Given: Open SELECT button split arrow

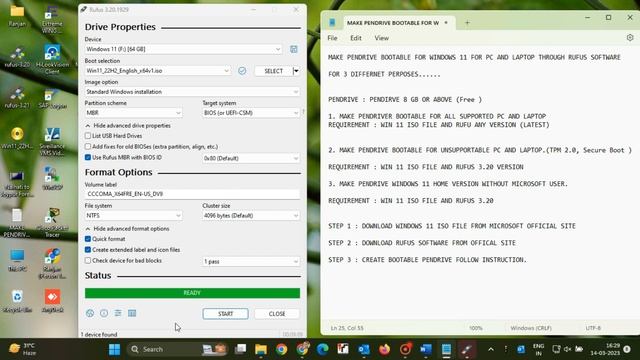Looking at the screenshot, I should pos(296,71).
